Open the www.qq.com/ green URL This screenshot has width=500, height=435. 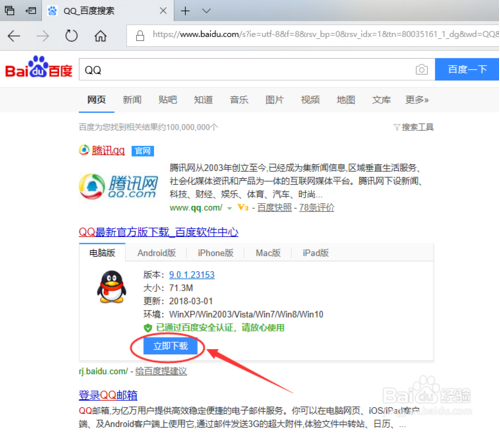click(x=196, y=208)
